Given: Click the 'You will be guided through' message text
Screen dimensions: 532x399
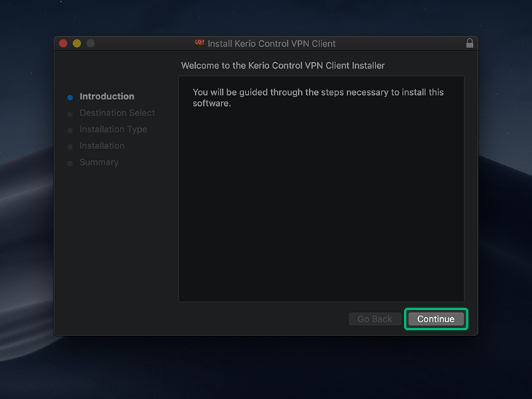Looking at the screenshot, I should (x=318, y=98).
